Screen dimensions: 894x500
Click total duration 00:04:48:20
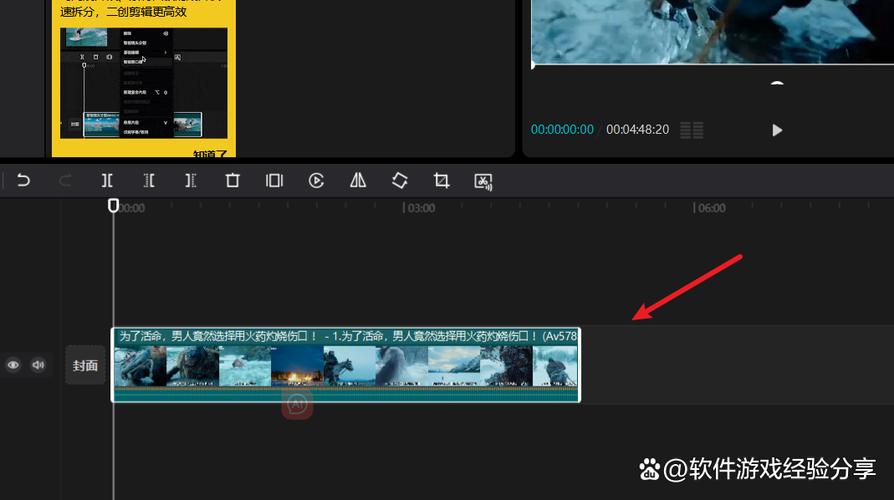[637, 129]
